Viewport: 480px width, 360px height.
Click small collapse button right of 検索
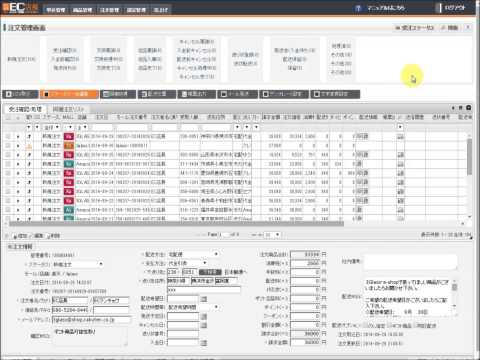468,28
